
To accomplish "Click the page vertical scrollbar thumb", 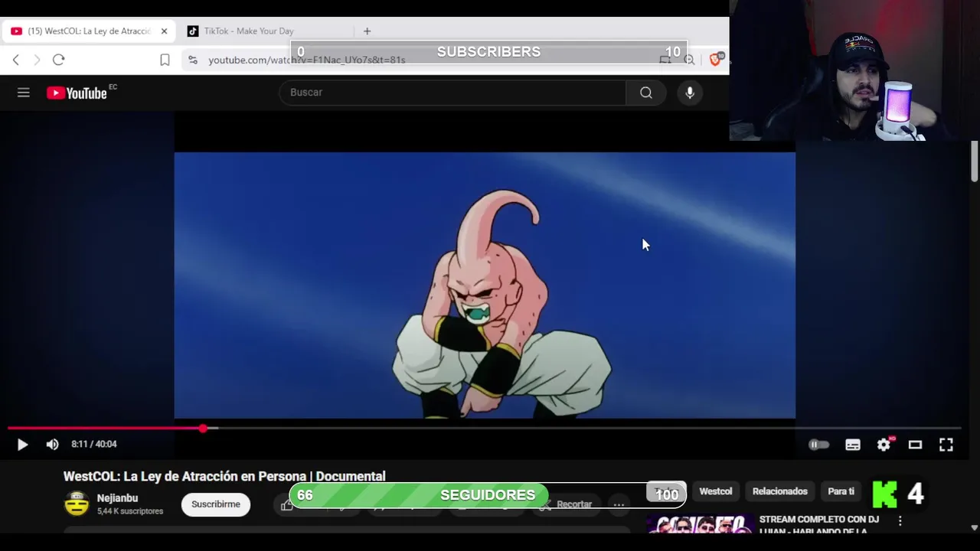I will point(974,161).
